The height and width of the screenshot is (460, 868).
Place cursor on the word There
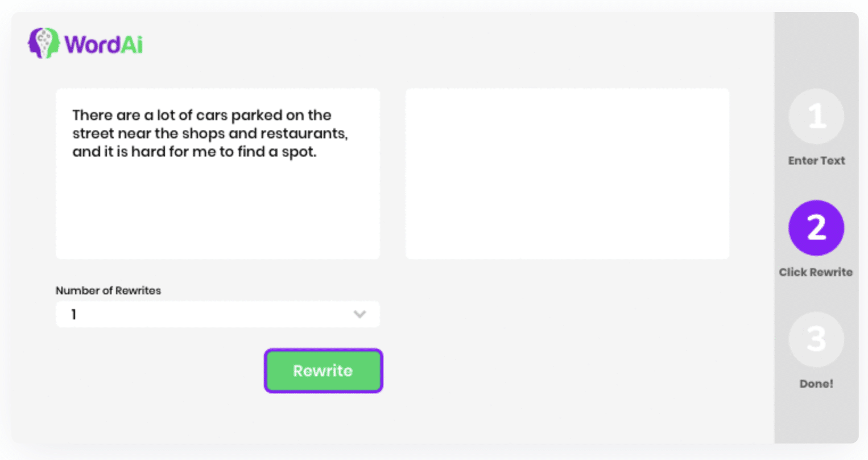click(92, 115)
